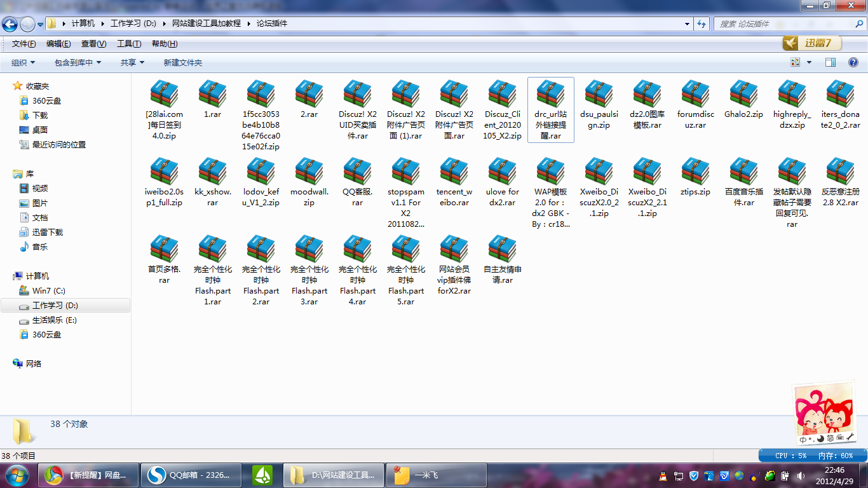
Task: Go to 网站建设工具加教程 in address path
Action: [x=207, y=24]
